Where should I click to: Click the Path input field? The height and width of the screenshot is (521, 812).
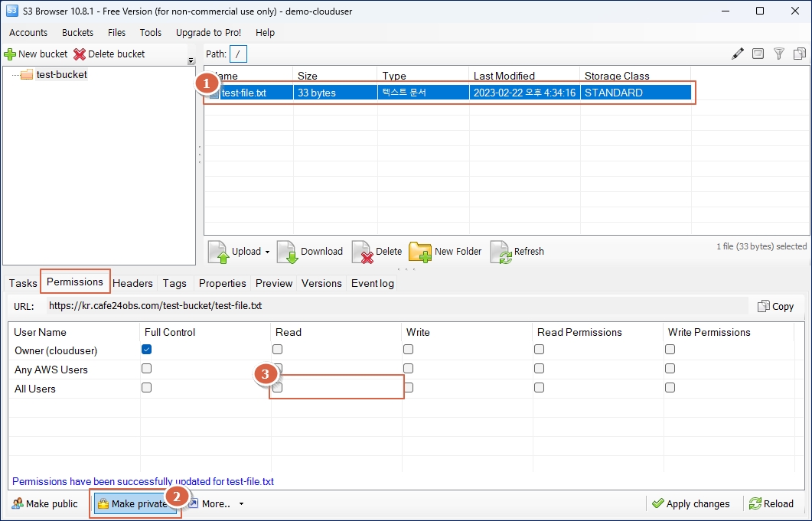239,54
